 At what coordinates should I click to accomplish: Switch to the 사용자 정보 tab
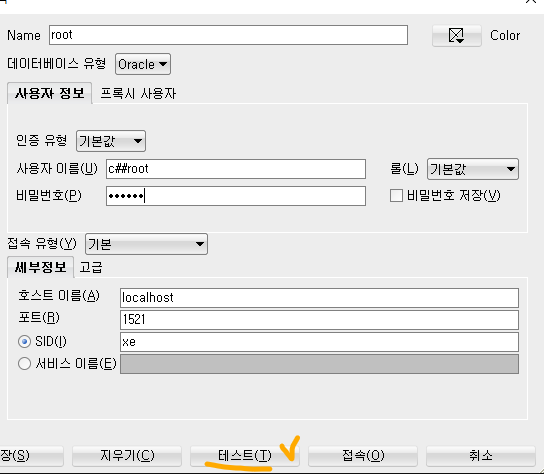50,93
